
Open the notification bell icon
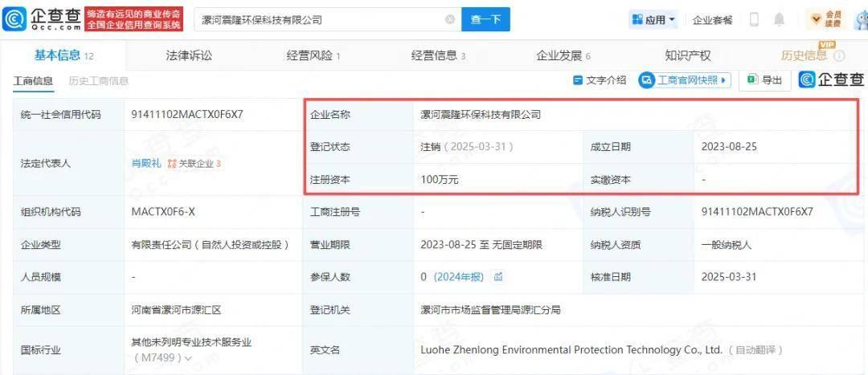click(779, 19)
